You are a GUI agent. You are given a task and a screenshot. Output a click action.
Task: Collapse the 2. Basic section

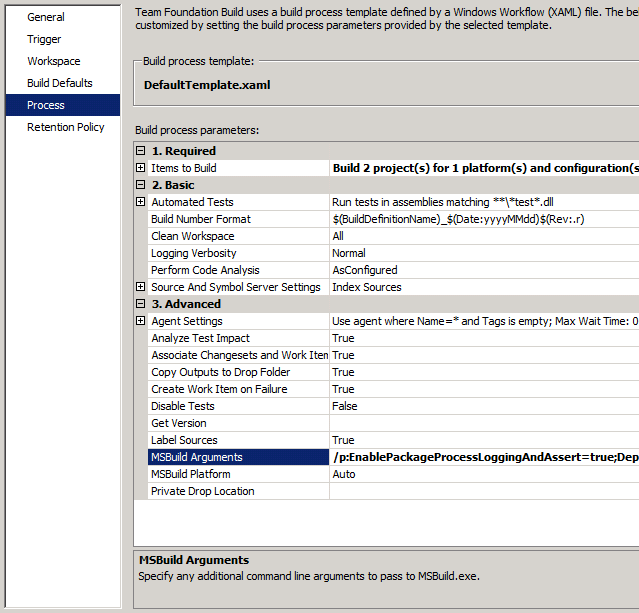click(141, 185)
